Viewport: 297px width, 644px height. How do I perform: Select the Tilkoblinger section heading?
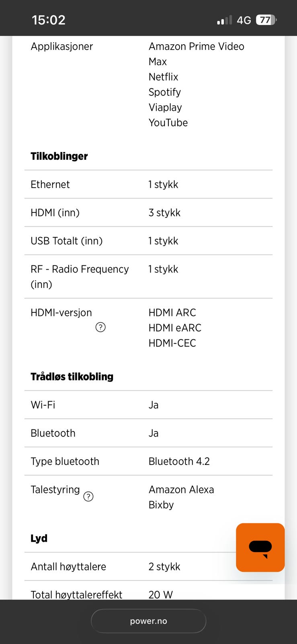59,156
